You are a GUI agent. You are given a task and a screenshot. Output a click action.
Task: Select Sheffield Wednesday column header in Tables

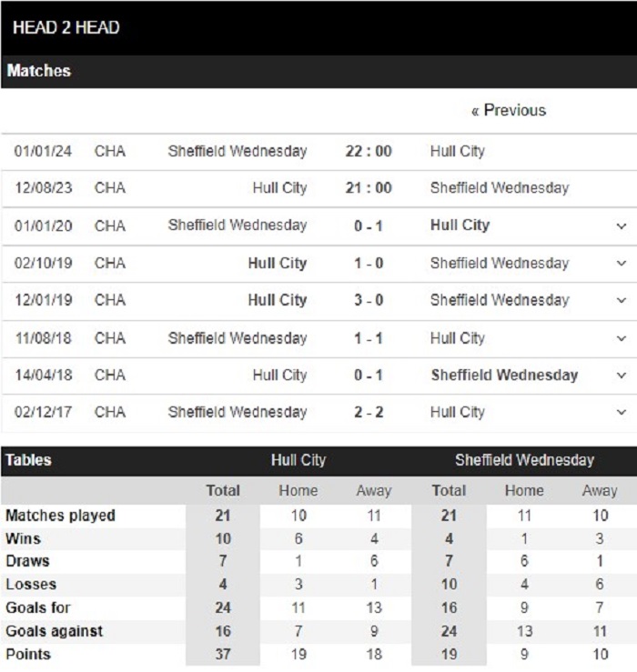click(524, 460)
